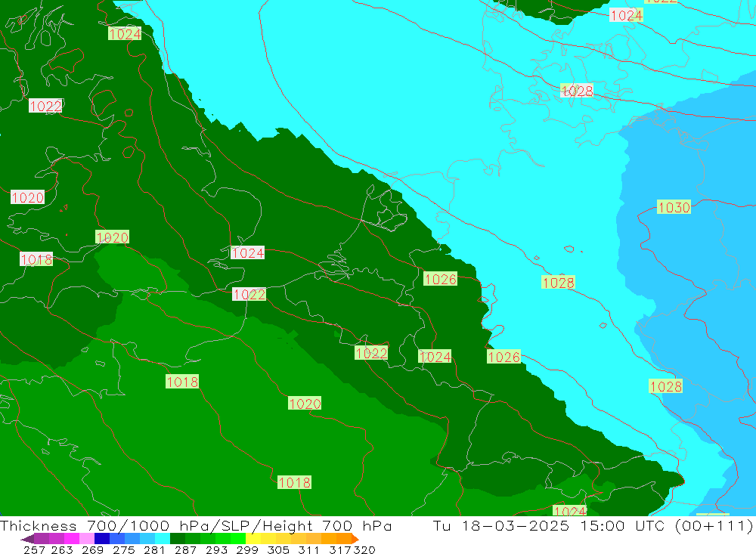The width and height of the screenshot is (756, 554).
Task: Click the green-background 1022 isobar label
Action: pos(370,353)
